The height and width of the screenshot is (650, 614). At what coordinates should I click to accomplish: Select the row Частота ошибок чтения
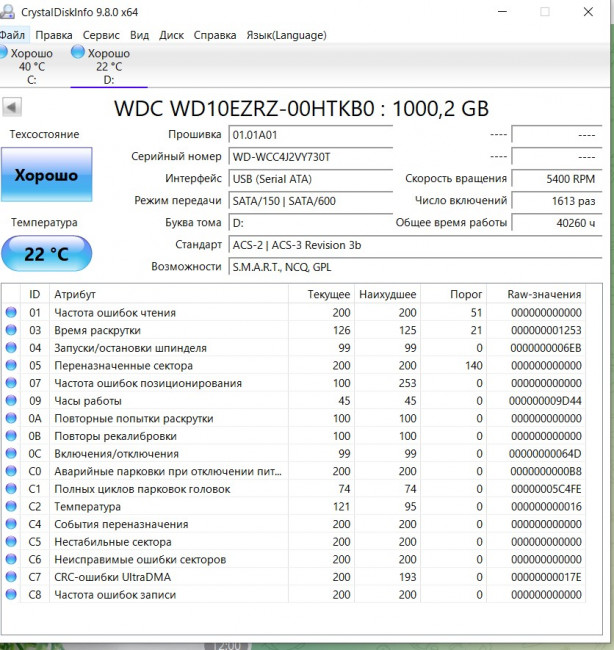(x=294, y=312)
